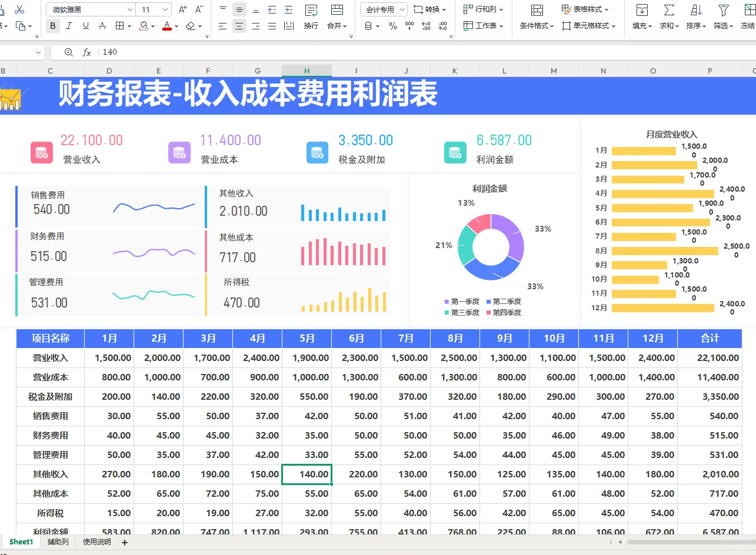Screen dimensions: 756x555
Task: Apply the fill color bucket
Action: coord(143,26)
